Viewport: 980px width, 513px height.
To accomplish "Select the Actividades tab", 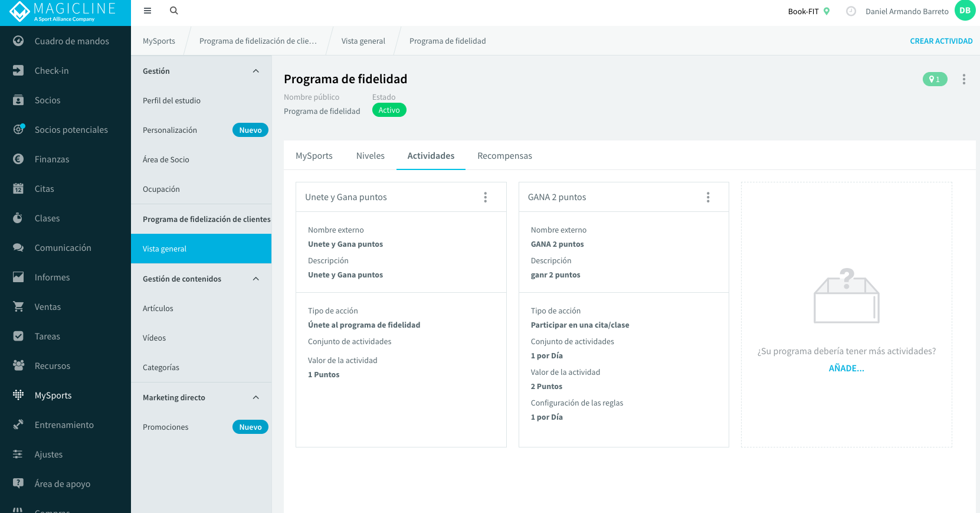I will click(431, 156).
